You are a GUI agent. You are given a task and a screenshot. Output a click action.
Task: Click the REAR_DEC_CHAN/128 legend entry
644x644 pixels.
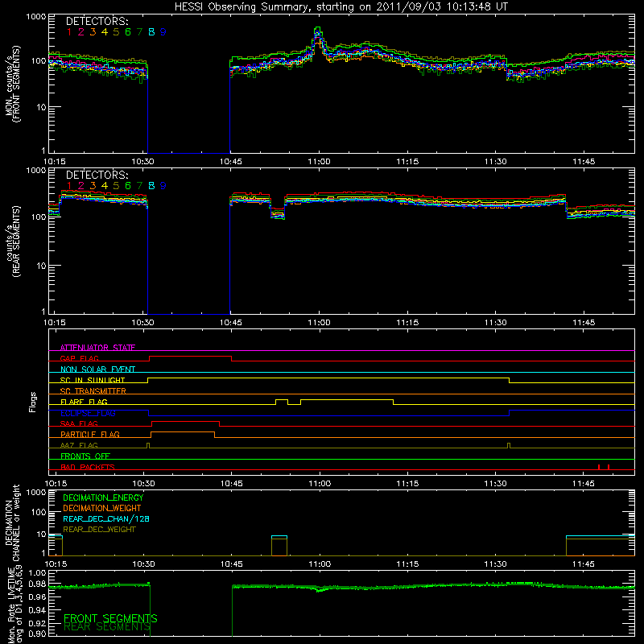[x=106, y=518]
